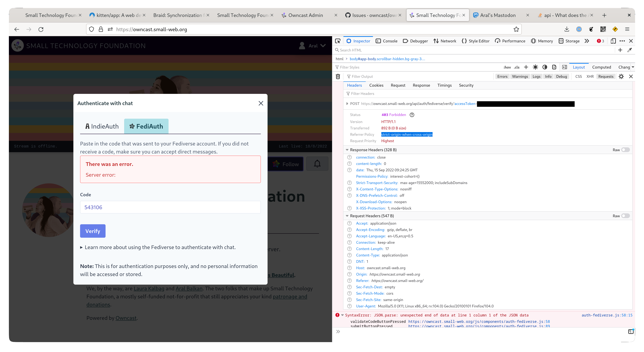Toggle dark color scheme simulation
Screen dimensions: 644x352
tap(545, 67)
